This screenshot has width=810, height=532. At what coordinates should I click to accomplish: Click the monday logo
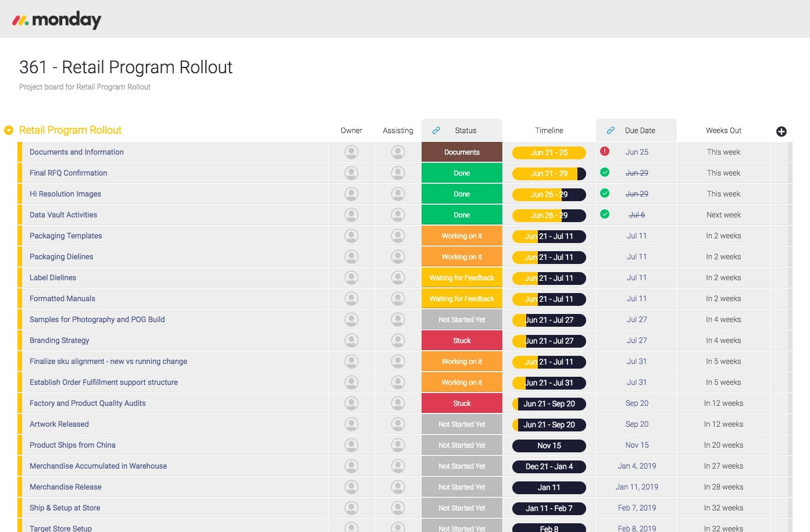(56, 20)
